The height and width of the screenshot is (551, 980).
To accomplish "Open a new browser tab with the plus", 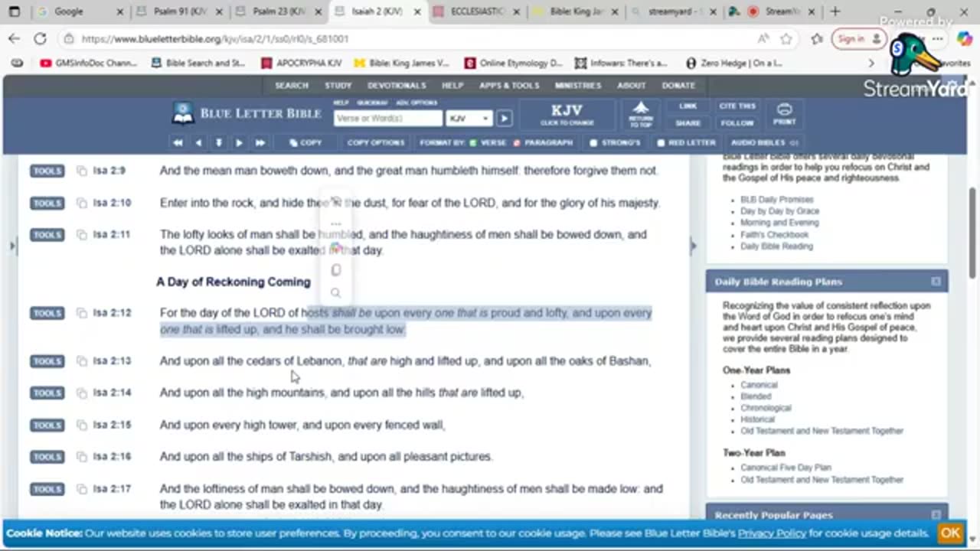I will click(835, 11).
